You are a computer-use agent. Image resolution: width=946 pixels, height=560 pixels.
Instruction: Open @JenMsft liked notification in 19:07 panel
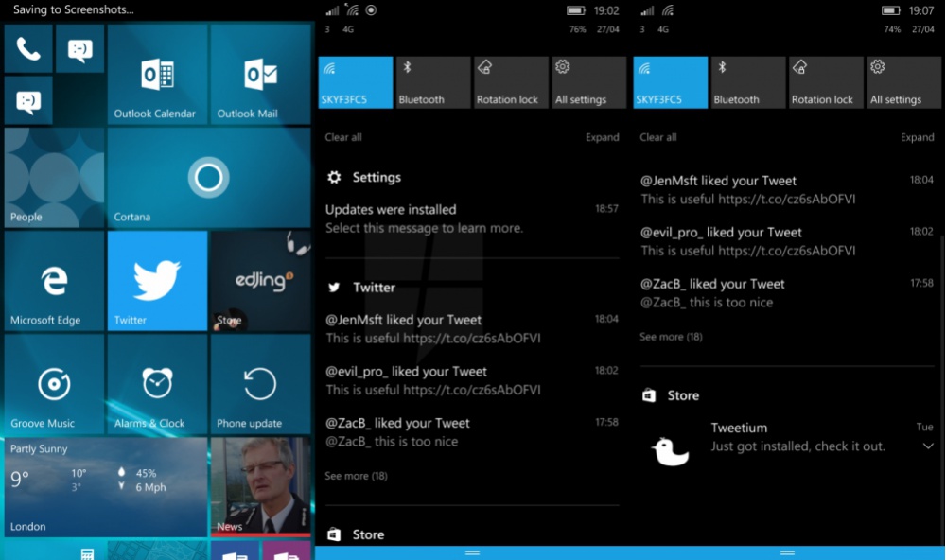[x=787, y=189]
